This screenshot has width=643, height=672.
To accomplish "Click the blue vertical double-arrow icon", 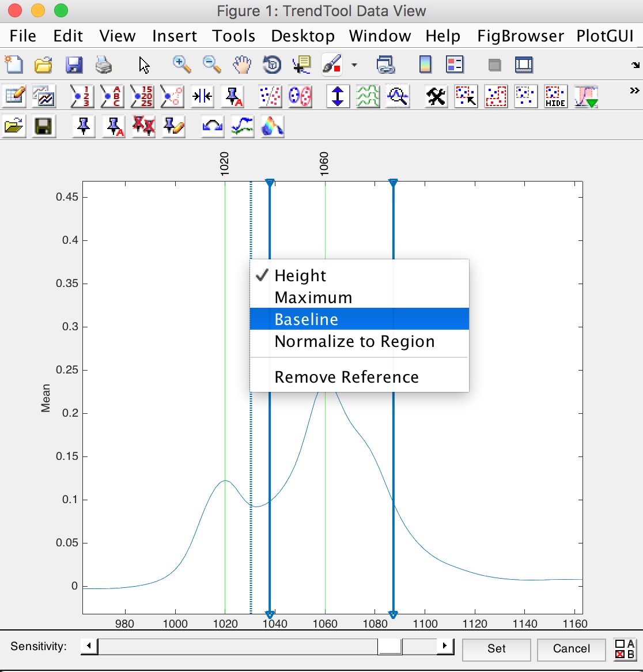I will coord(338,96).
